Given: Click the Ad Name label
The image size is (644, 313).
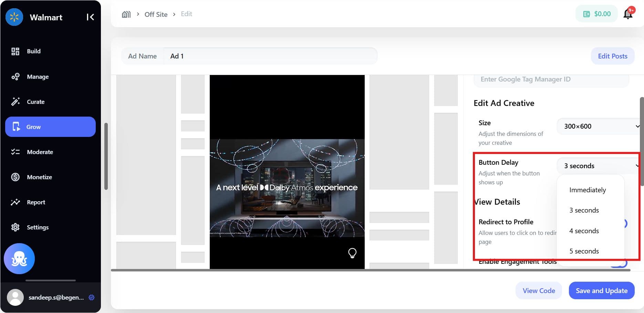Looking at the screenshot, I should click(x=142, y=56).
